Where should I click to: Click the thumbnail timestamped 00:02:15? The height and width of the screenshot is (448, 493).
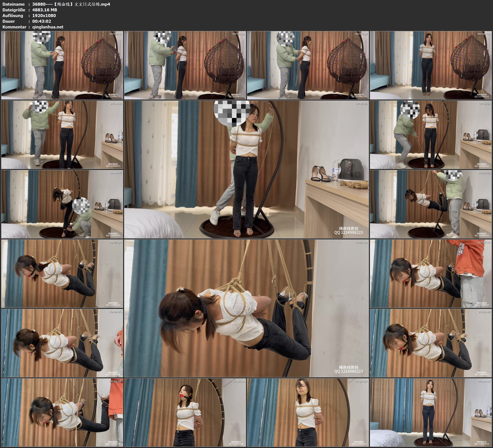coord(62,65)
